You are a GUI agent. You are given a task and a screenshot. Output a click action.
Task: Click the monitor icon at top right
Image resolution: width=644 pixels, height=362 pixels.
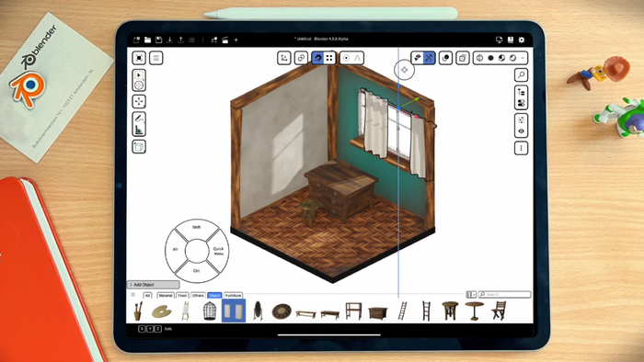point(500,40)
